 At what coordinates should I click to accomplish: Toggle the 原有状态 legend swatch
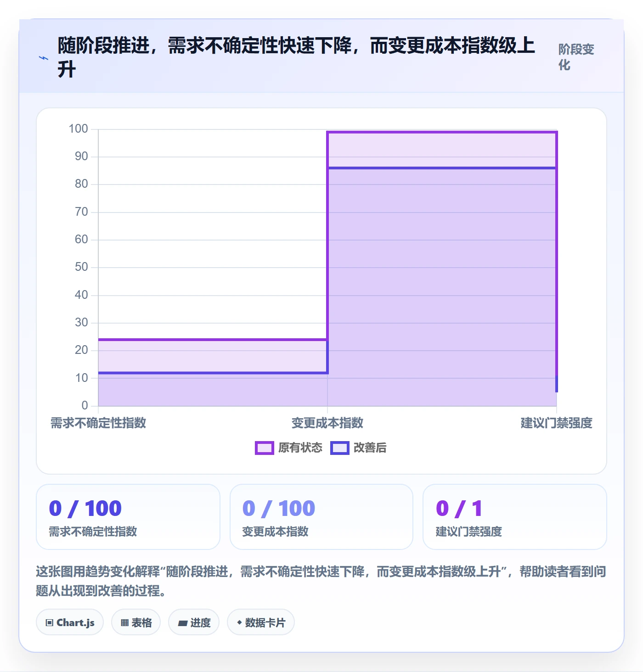(x=264, y=448)
